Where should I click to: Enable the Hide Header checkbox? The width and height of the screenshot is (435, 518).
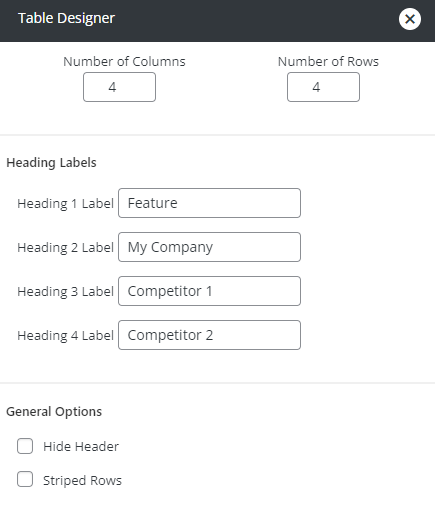click(x=25, y=446)
